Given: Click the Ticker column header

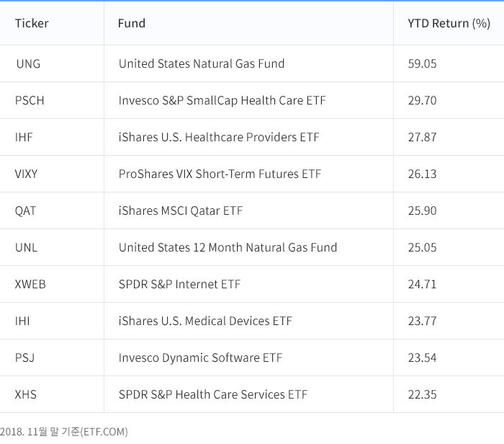Looking at the screenshot, I should point(32,23).
